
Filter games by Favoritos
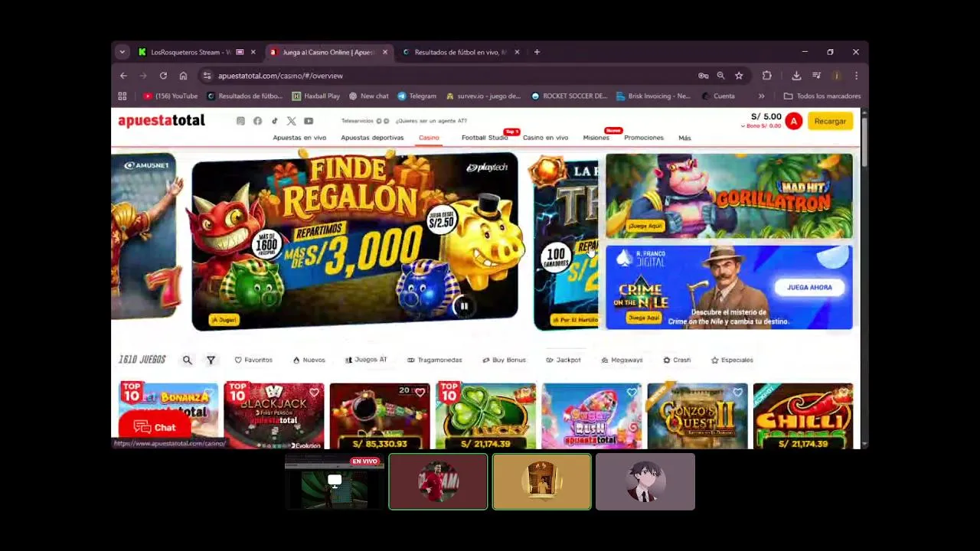253,360
